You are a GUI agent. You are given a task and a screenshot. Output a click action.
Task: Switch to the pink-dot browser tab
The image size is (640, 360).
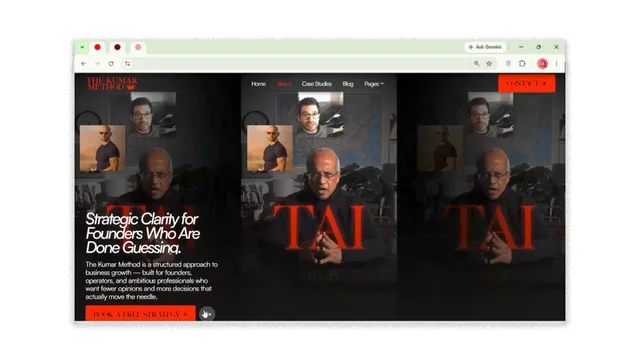138,47
